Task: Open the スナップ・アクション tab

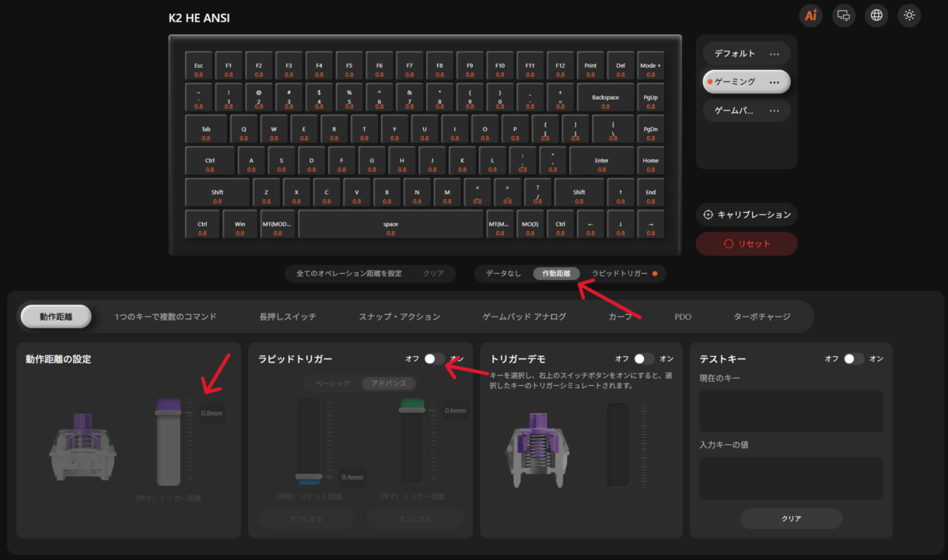Action: click(400, 317)
